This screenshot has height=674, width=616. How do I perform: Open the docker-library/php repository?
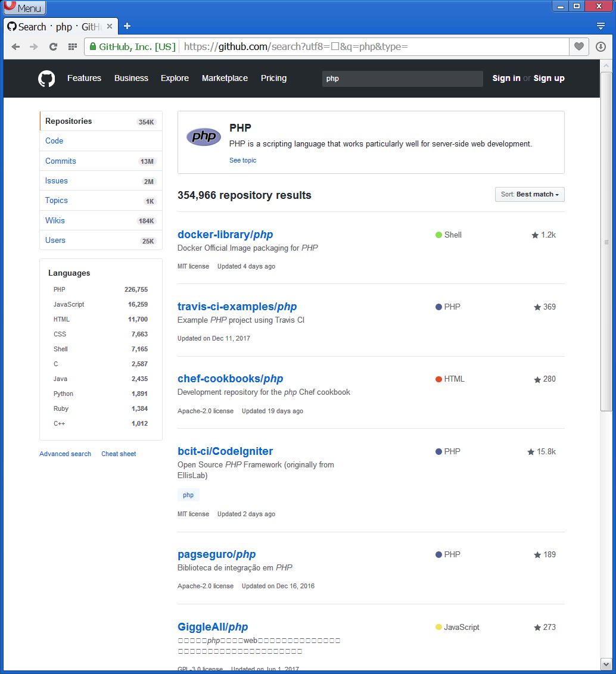click(225, 235)
